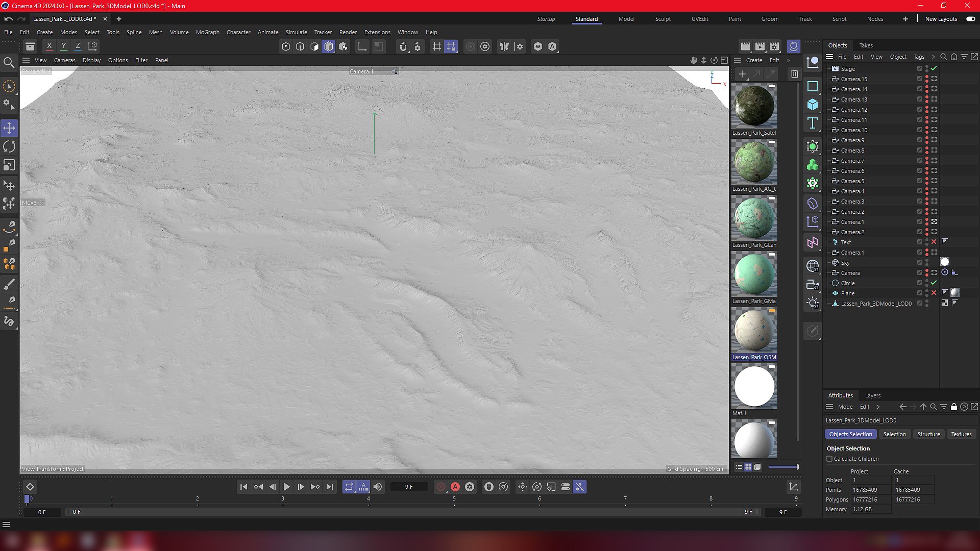Click the Record Active Objects button
The image size is (980, 551).
441,487
